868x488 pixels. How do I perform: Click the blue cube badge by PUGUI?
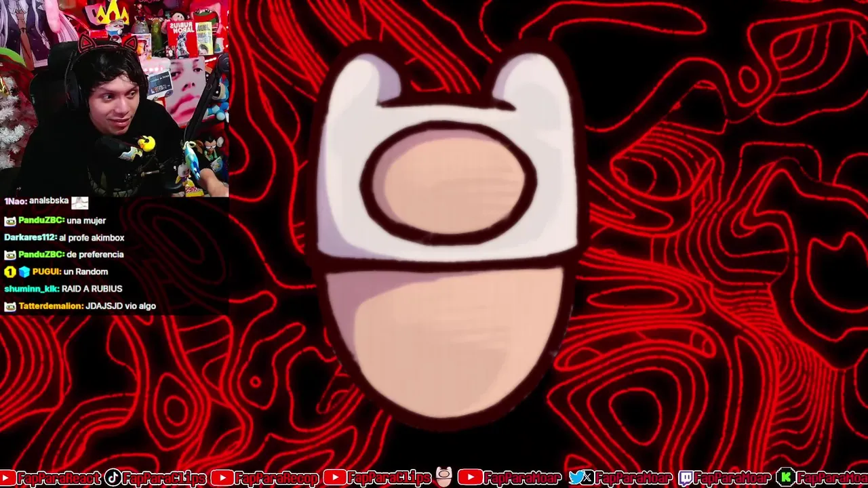point(24,272)
